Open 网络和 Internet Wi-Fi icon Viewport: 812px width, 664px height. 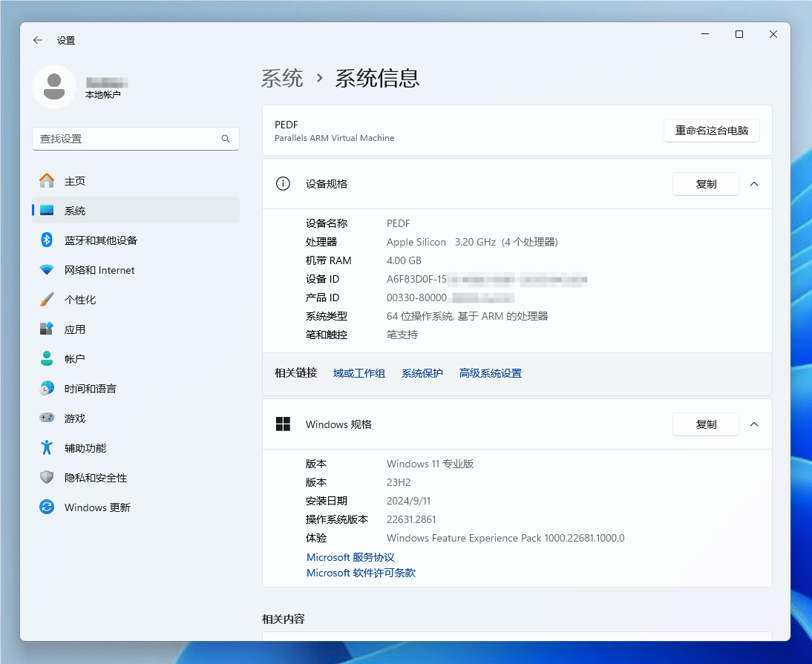(47, 270)
